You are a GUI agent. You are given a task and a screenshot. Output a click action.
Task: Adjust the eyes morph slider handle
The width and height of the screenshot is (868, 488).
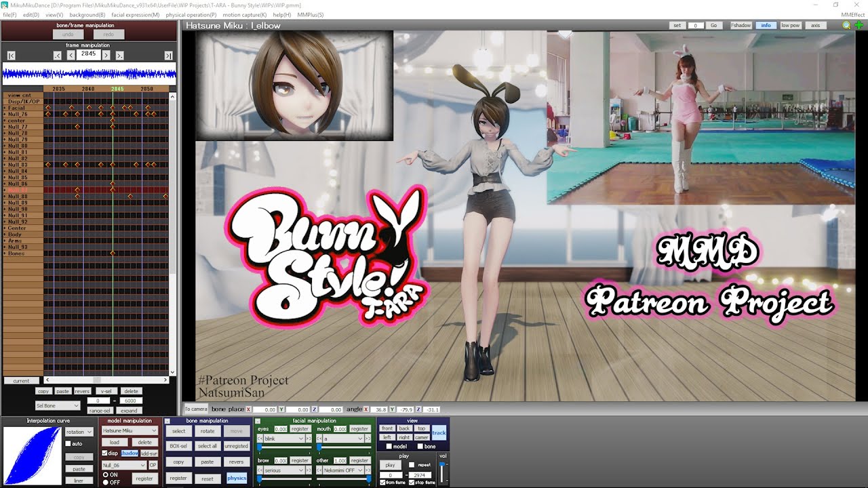tap(259, 447)
